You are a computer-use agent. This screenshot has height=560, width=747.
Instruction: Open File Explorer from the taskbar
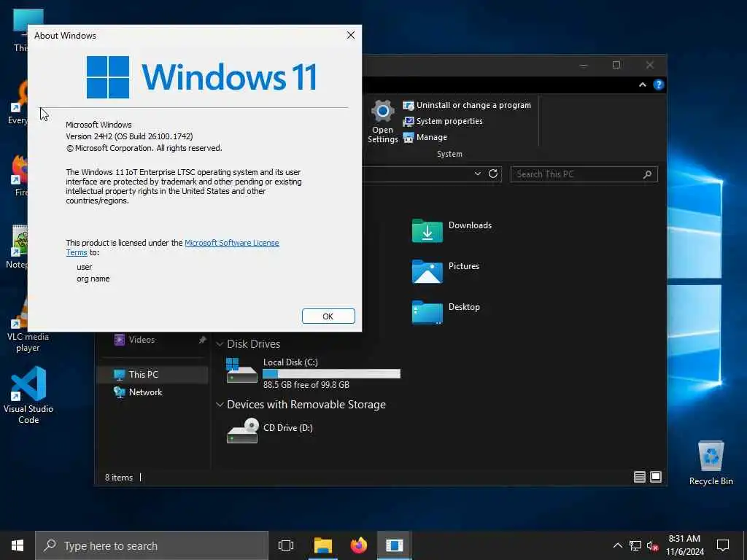(x=322, y=545)
